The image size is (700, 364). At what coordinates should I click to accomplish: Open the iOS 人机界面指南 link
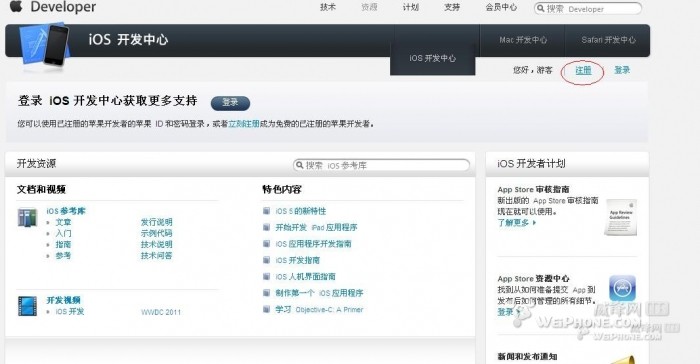[305, 276]
